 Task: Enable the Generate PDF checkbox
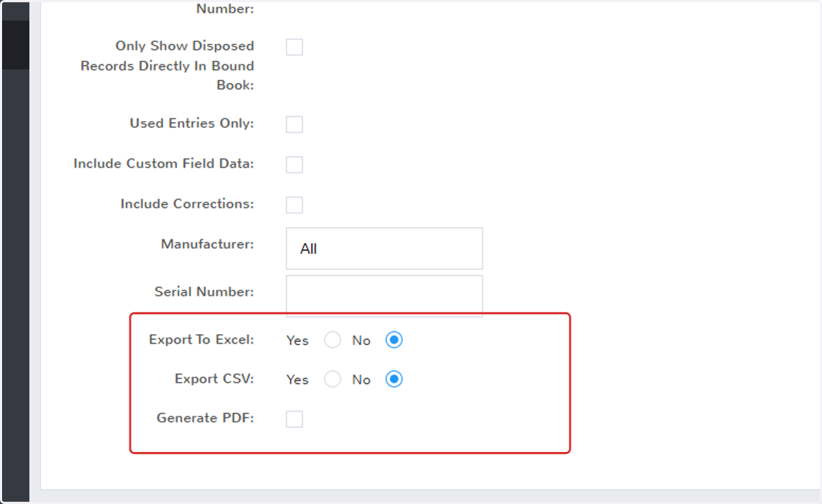tap(295, 419)
